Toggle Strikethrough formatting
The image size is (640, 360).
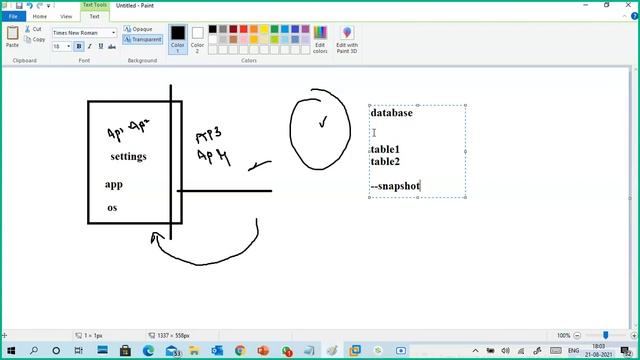[x=112, y=47]
